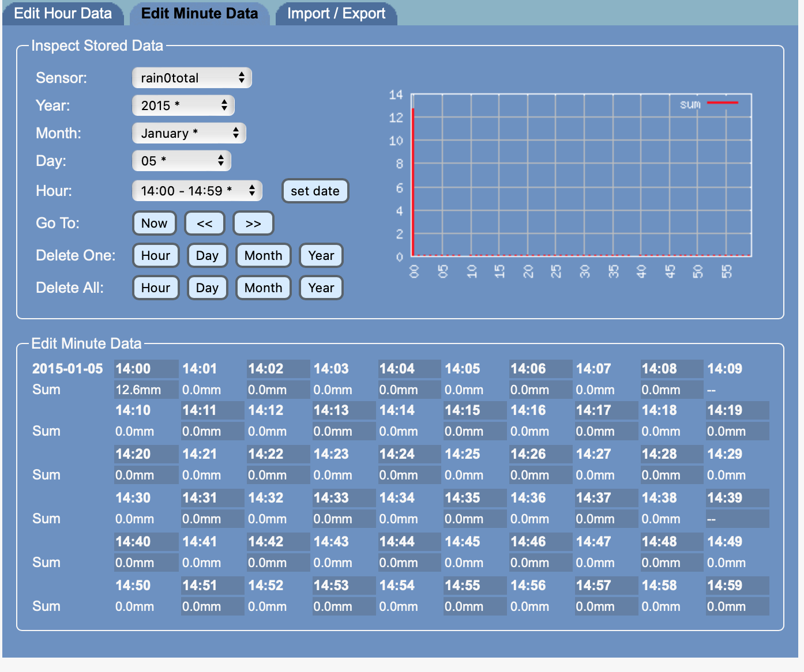Image resolution: width=804 pixels, height=672 pixels.
Task: Click Hour in the Delete One row
Action: (156, 255)
